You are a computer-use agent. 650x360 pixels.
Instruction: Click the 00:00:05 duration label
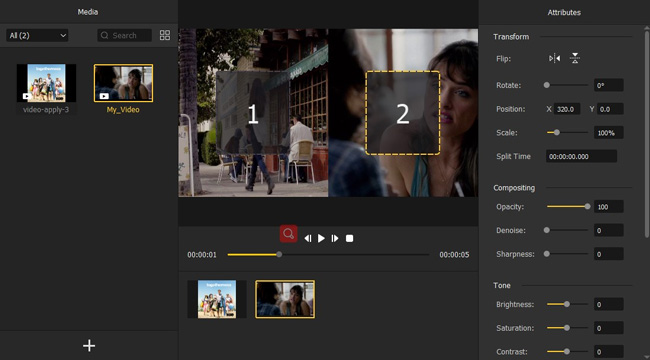[x=454, y=255]
